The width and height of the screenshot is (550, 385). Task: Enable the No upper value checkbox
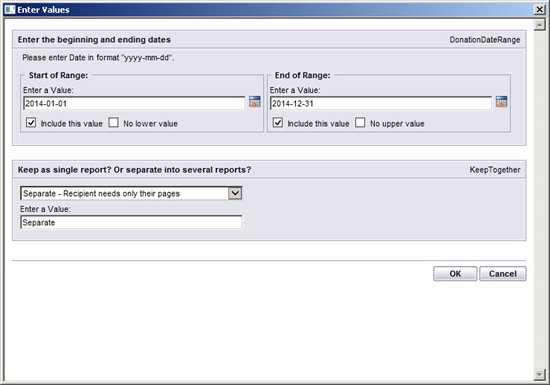(x=360, y=123)
